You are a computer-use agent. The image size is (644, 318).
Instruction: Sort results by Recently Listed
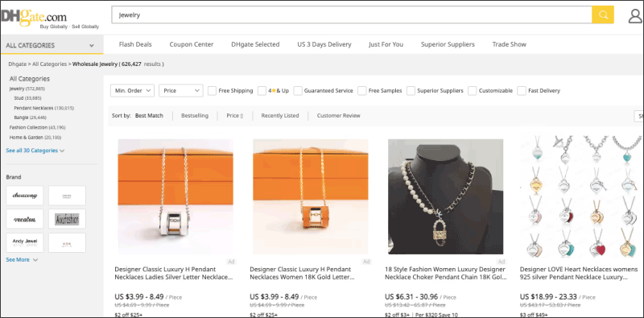click(x=280, y=116)
